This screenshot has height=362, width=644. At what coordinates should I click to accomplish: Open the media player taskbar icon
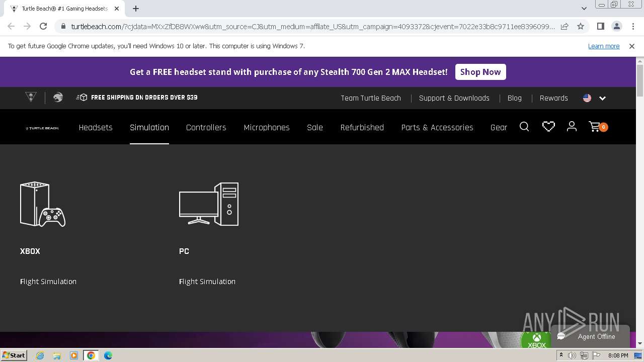click(73, 355)
